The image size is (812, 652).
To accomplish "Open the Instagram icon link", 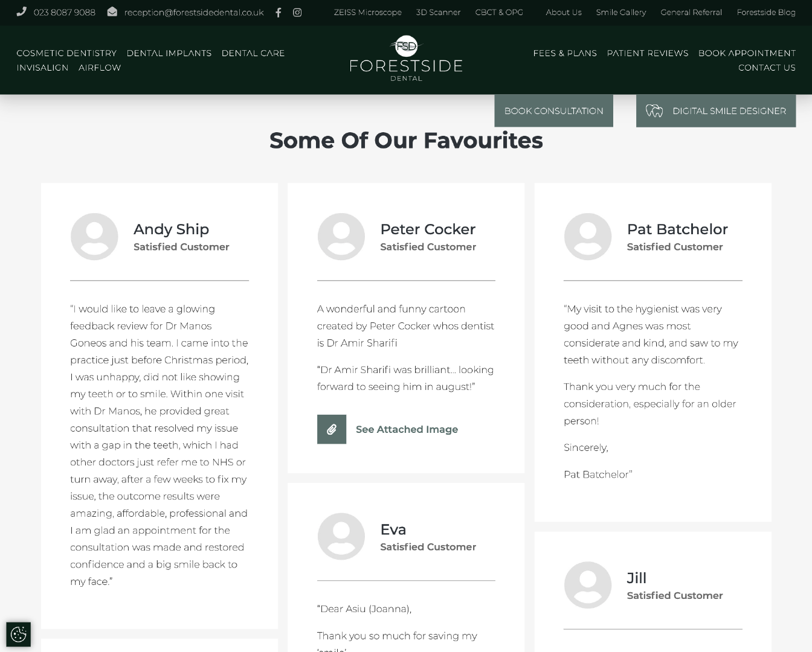I will 297,13.
